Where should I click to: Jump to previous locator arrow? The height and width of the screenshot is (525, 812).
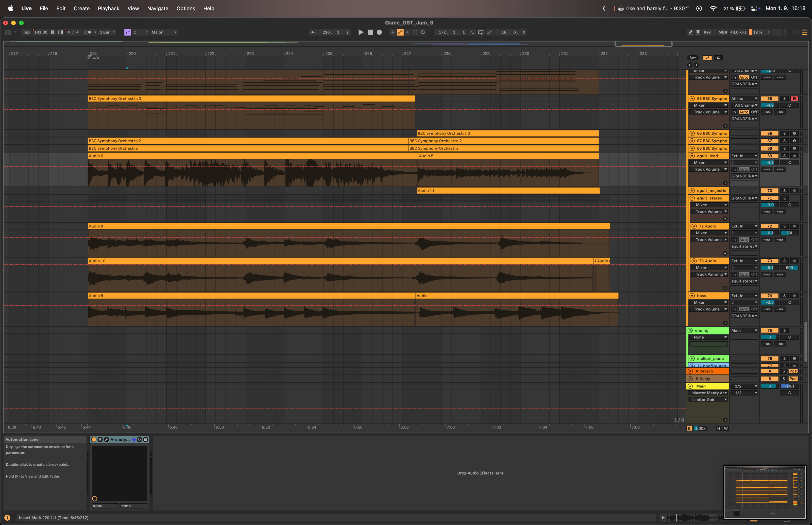pyautogui.click(x=690, y=65)
